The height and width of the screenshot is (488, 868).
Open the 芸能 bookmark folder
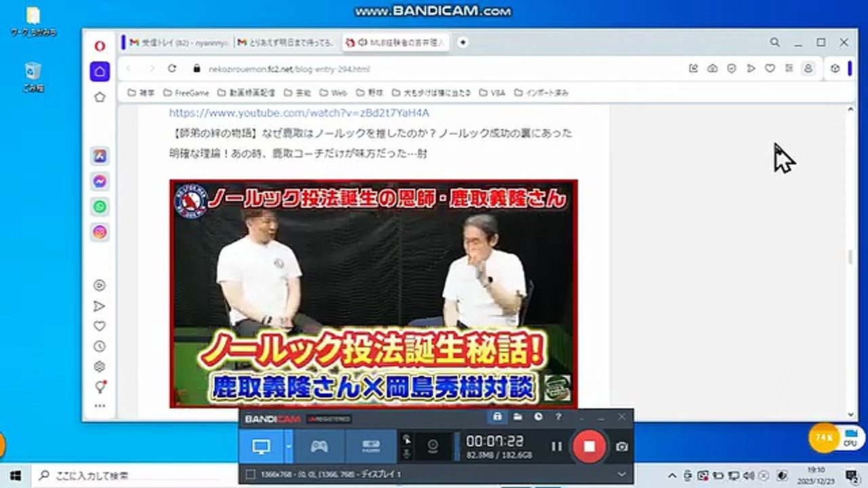(x=297, y=93)
